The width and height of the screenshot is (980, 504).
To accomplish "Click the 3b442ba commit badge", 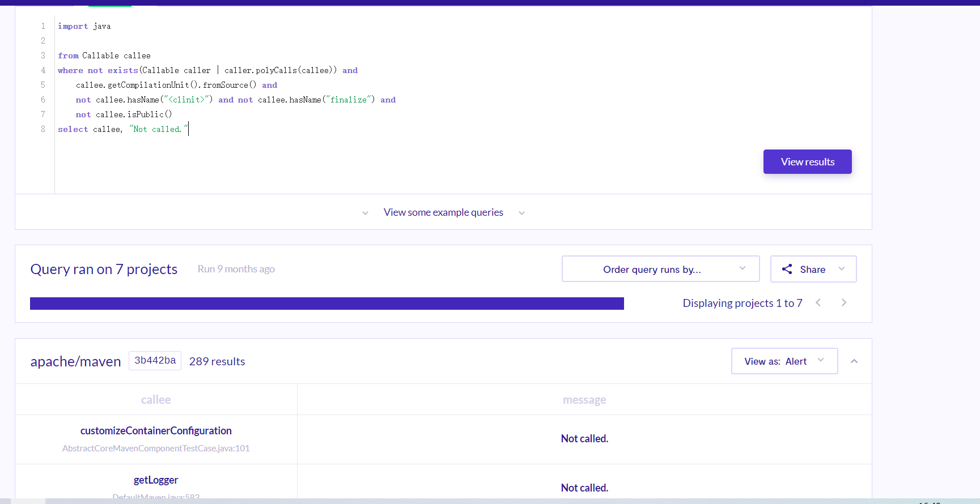I will [x=155, y=361].
